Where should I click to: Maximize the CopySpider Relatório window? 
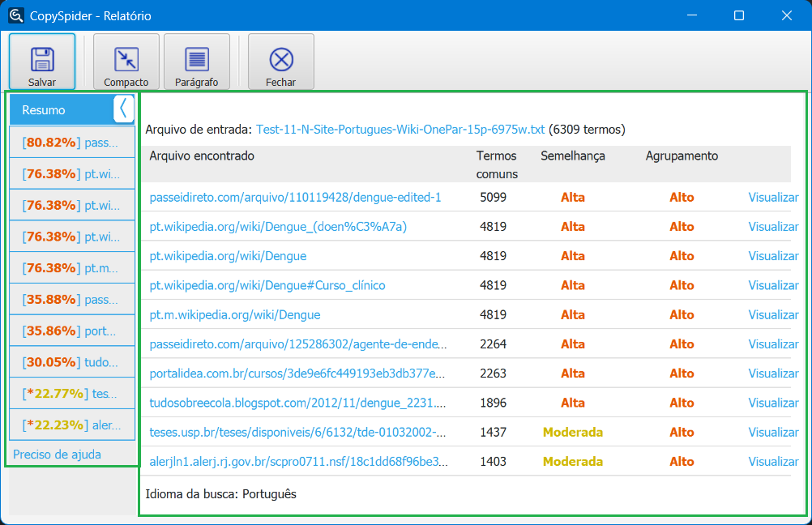coord(738,15)
